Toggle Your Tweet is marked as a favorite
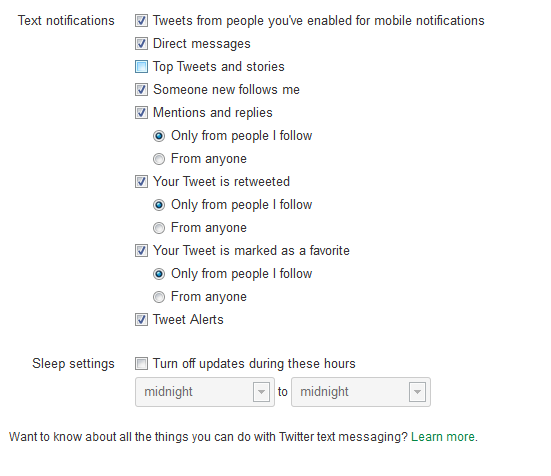Screen dimensions: 551x476 pos(141,251)
